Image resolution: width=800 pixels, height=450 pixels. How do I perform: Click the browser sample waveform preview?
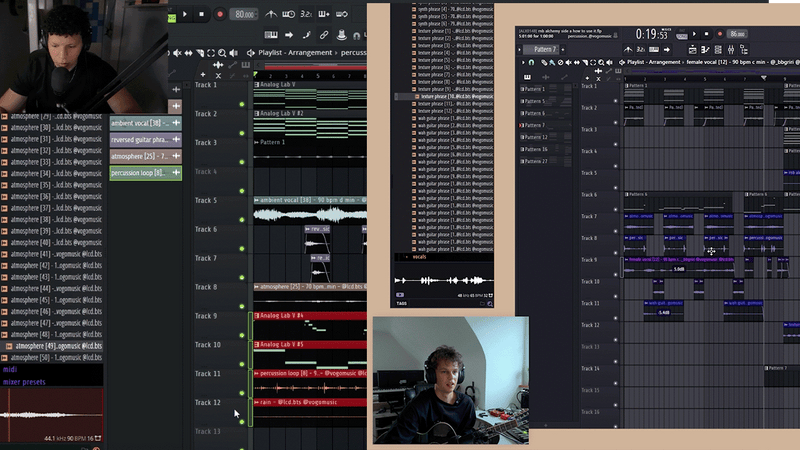pos(52,414)
